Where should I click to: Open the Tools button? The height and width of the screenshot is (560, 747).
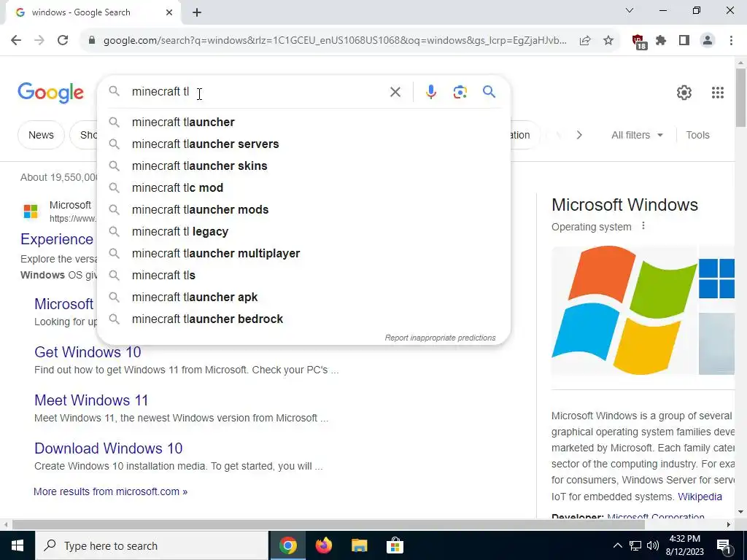697,135
